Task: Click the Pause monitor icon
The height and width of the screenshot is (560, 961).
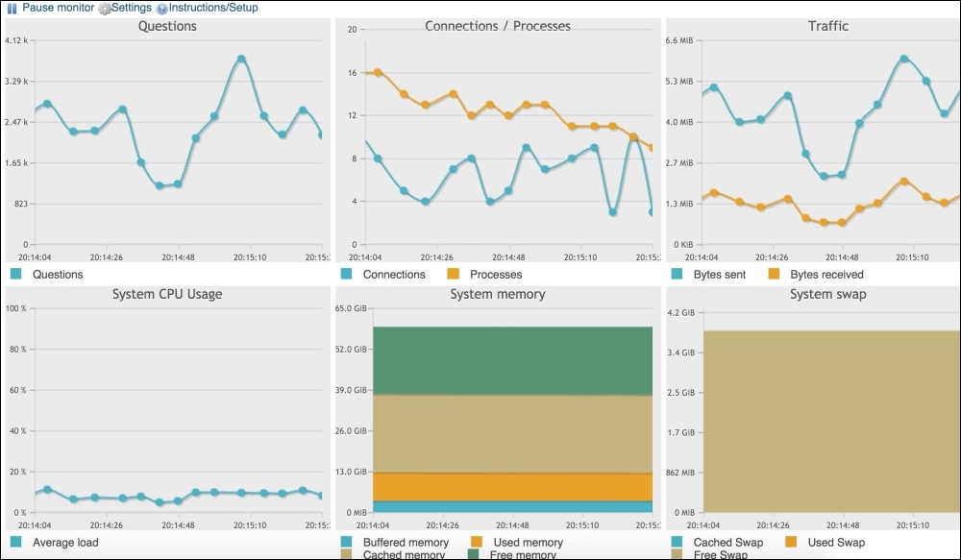Action: (13, 8)
